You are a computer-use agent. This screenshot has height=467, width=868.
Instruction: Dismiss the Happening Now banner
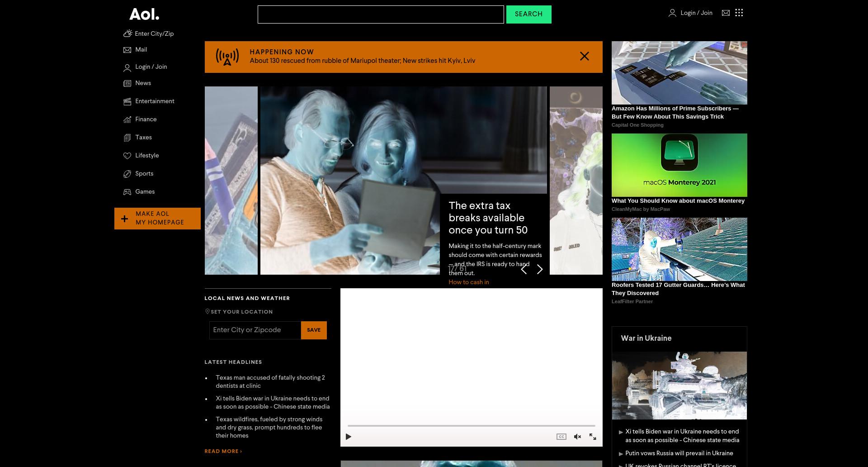pos(585,56)
